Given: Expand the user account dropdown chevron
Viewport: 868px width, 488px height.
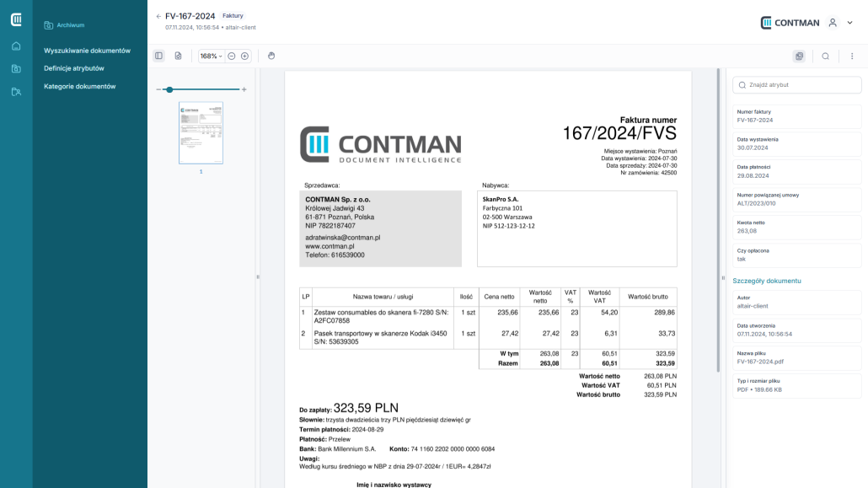Looking at the screenshot, I should (x=849, y=23).
